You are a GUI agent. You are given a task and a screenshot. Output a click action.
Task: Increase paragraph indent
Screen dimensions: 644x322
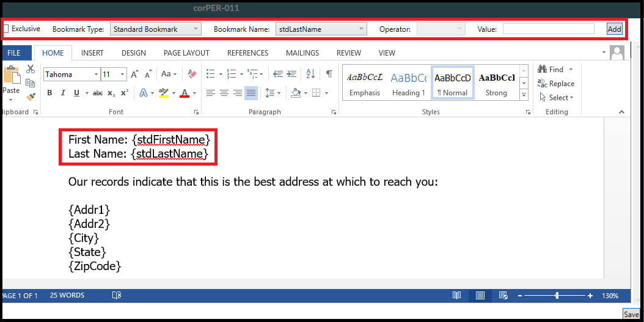(x=291, y=74)
